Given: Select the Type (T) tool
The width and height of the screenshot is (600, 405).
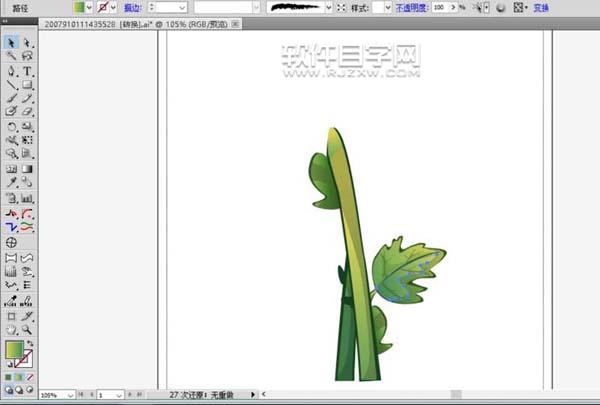Looking at the screenshot, I should click(27, 71).
